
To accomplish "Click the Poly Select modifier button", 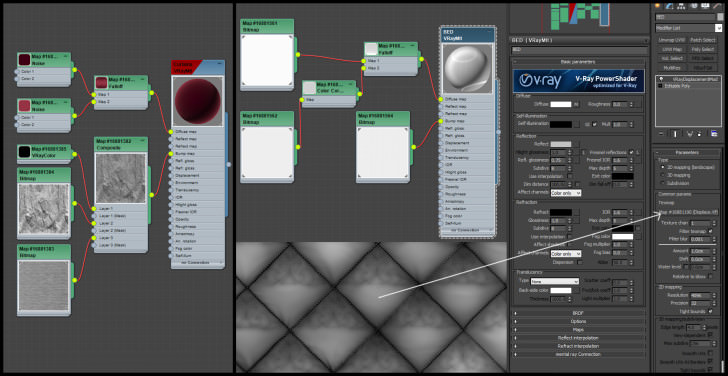I will 702,49.
